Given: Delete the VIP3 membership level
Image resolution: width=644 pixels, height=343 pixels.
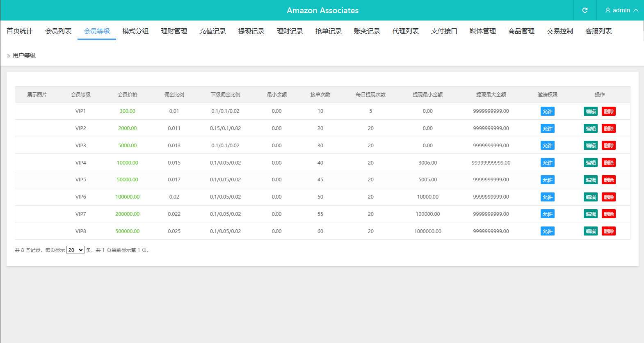Looking at the screenshot, I should 608,146.
